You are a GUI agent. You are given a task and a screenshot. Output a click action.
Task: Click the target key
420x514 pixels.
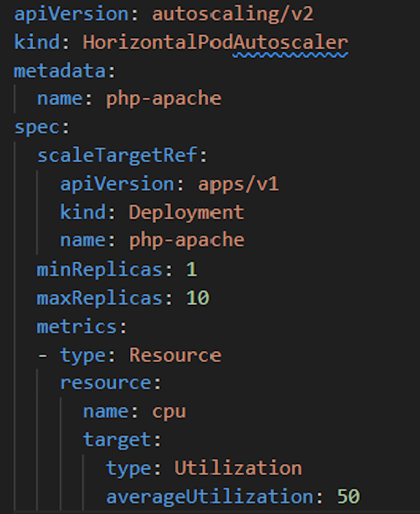coord(118,439)
